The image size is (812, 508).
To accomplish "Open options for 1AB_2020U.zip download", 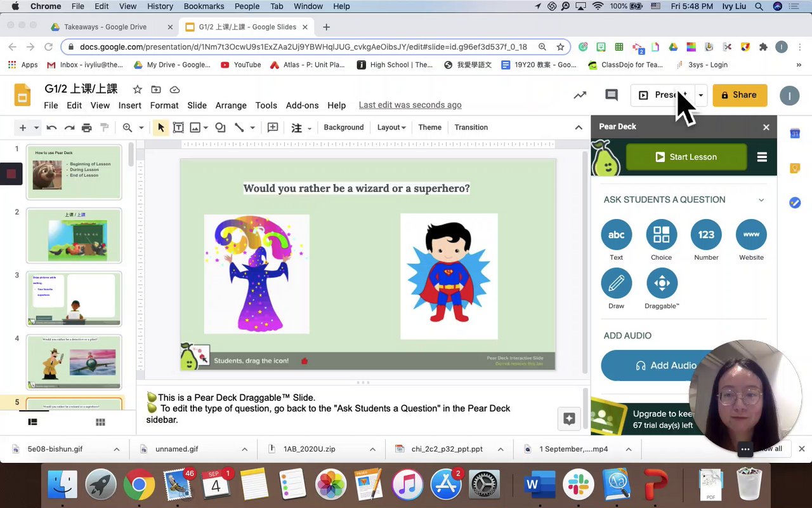I will [372, 449].
